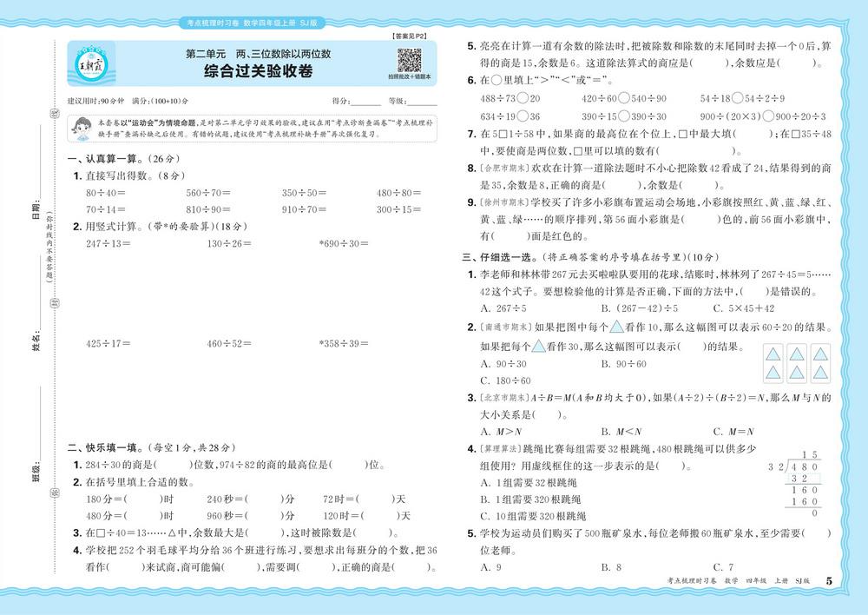Click the "拍照批改+错题本" caption under the QR code
This screenshot has height=615, width=868.
click(409, 77)
